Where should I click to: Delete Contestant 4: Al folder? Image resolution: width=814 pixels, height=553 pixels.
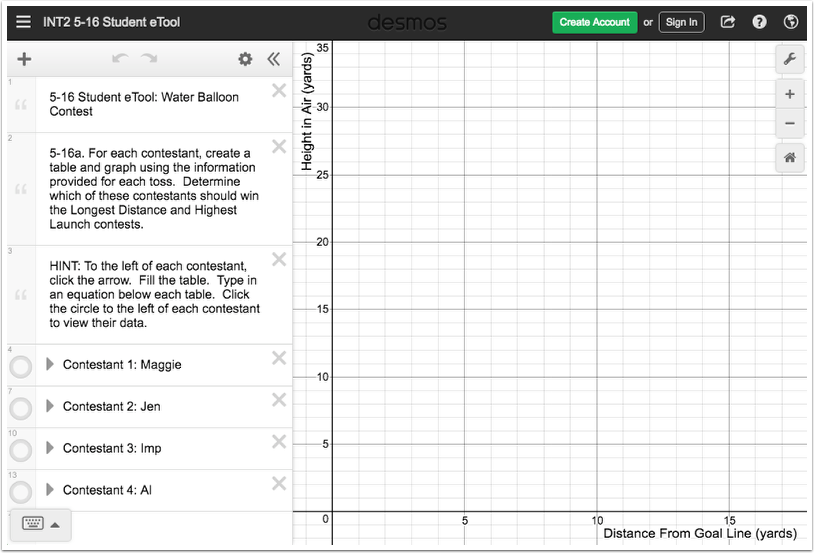[279, 483]
